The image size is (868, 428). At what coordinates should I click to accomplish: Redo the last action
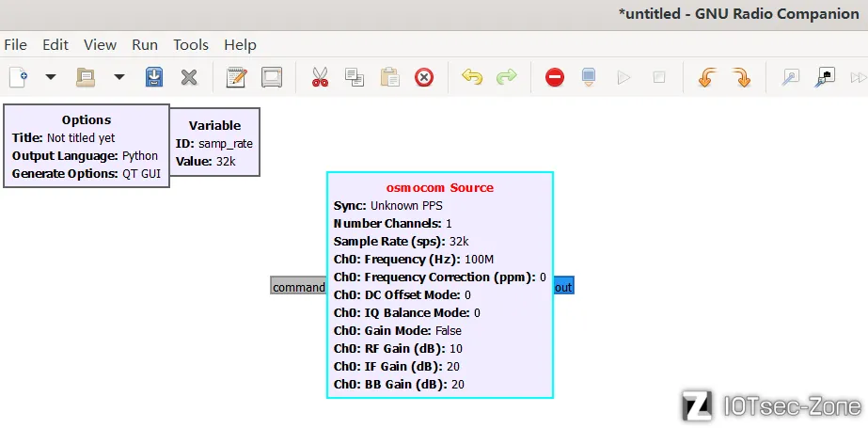point(507,77)
